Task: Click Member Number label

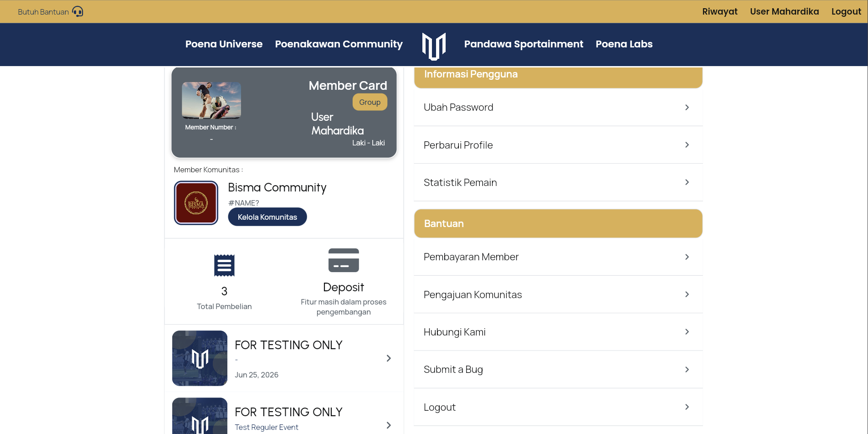Action: point(211,128)
